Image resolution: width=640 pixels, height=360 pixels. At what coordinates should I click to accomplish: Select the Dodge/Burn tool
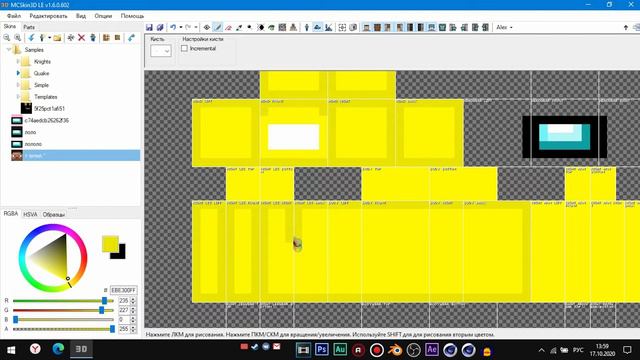(249, 27)
